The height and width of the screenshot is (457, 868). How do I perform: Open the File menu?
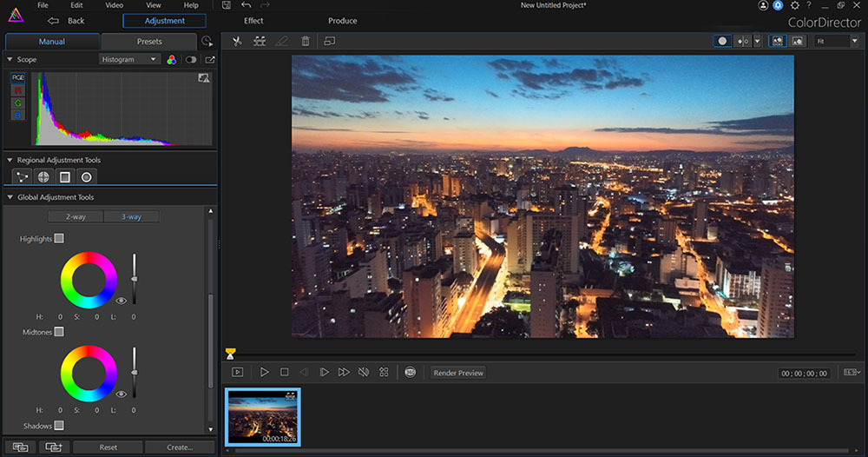pos(43,5)
